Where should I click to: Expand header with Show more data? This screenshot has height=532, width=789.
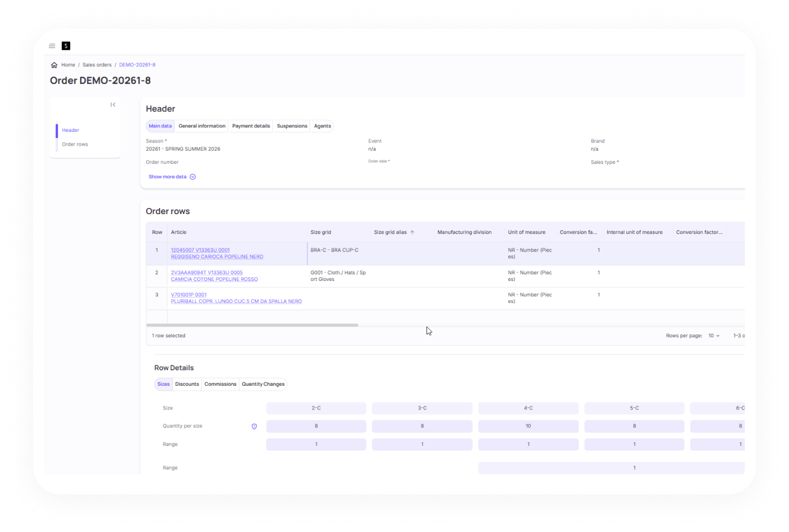tap(167, 177)
